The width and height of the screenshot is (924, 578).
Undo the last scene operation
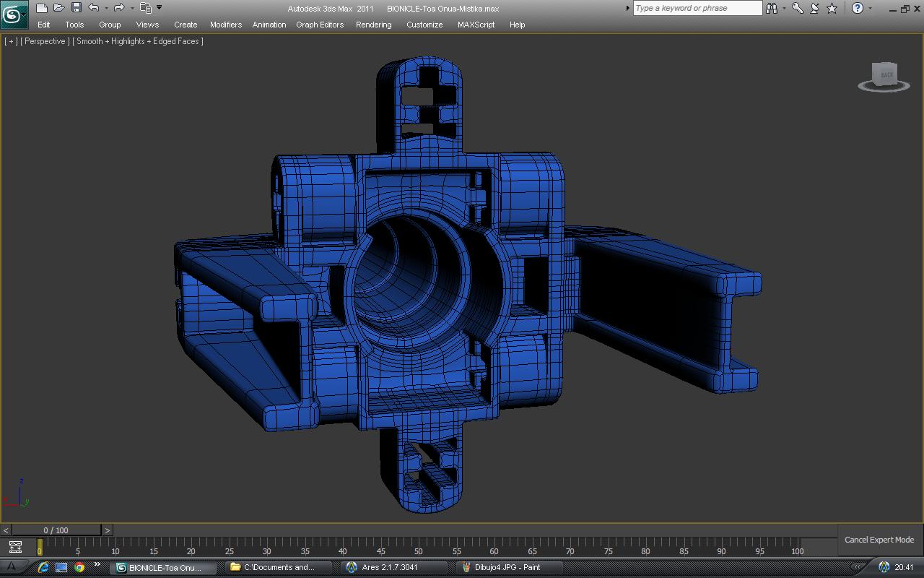(94, 8)
